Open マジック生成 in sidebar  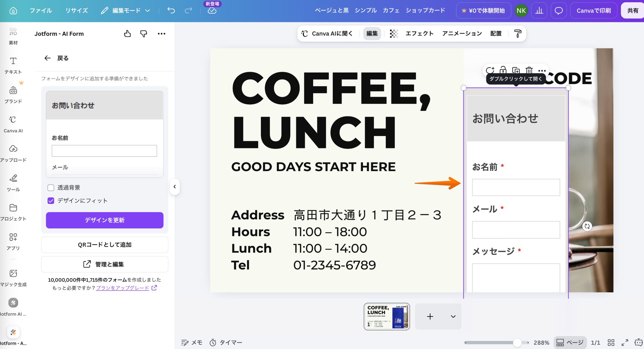click(13, 278)
